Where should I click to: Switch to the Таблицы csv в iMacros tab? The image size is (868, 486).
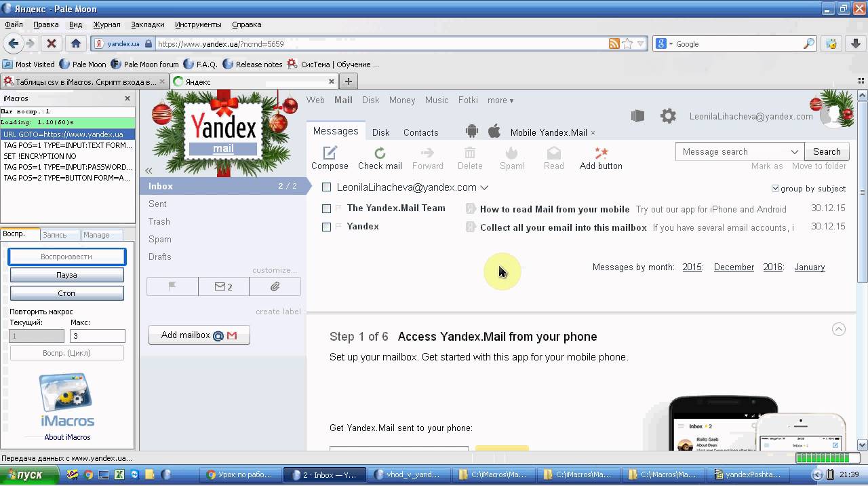click(83, 81)
